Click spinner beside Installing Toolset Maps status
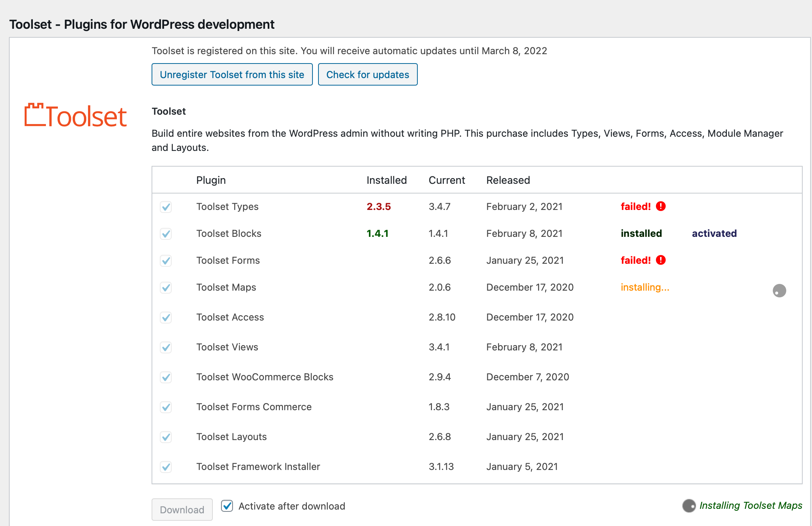This screenshot has width=812, height=526. tap(689, 506)
